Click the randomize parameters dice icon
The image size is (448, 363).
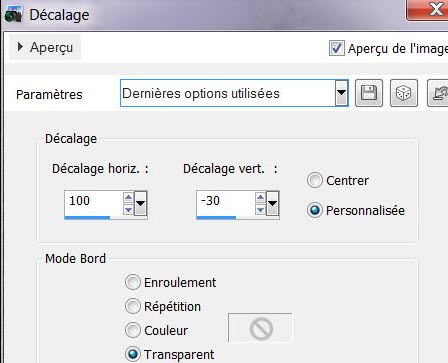[404, 93]
